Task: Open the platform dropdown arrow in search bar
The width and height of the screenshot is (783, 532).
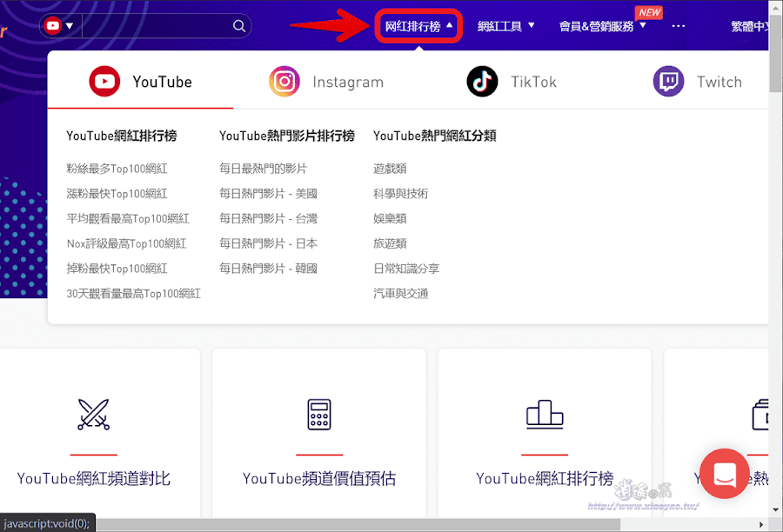Action: tap(70, 25)
